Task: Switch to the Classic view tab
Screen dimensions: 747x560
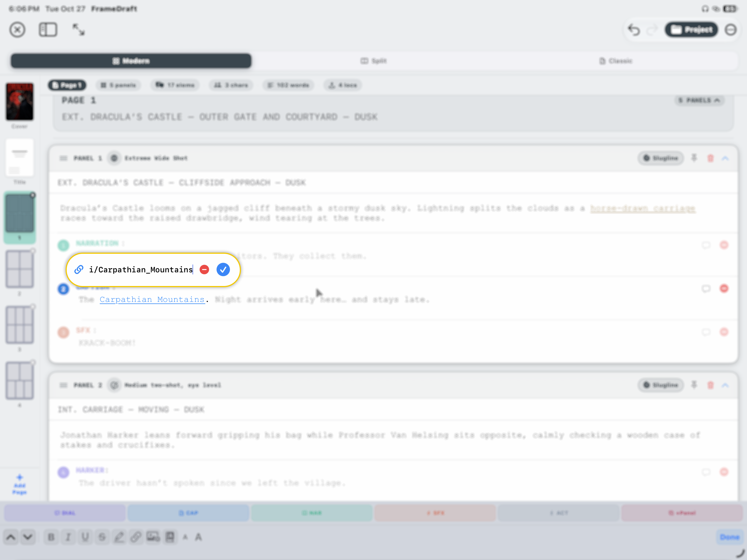Action: tap(616, 61)
